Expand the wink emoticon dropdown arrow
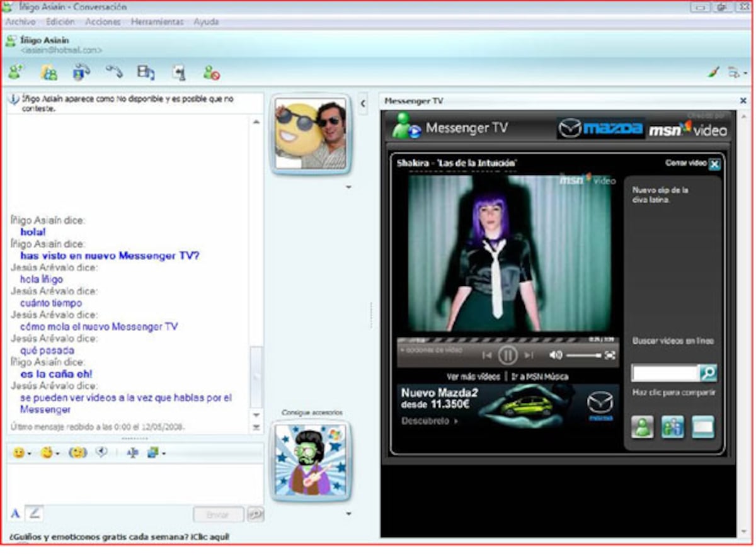Image resolution: width=756 pixels, height=556 pixels. click(58, 453)
